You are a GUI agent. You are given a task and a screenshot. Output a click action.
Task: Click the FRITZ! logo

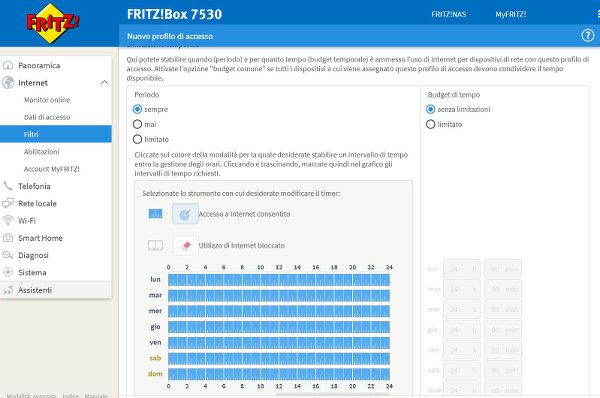pyautogui.click(x=53, y=23)
